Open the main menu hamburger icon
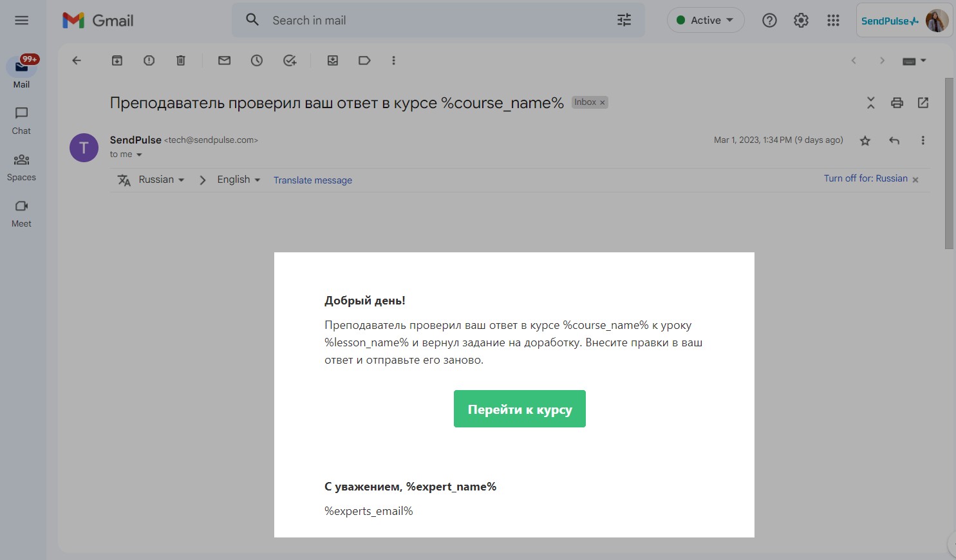 (x=22, y=21)
